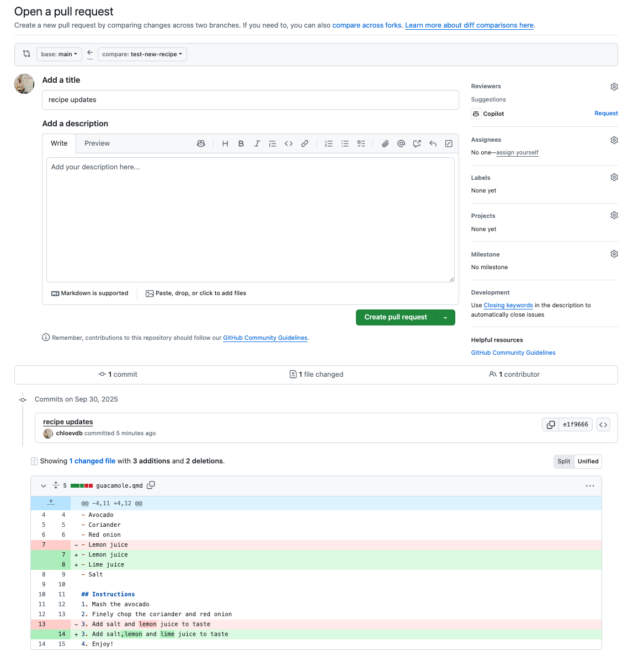Open compare: test-new-recipe branch dropdown
The width and height of the screenshot is (644, 657).
142,54
